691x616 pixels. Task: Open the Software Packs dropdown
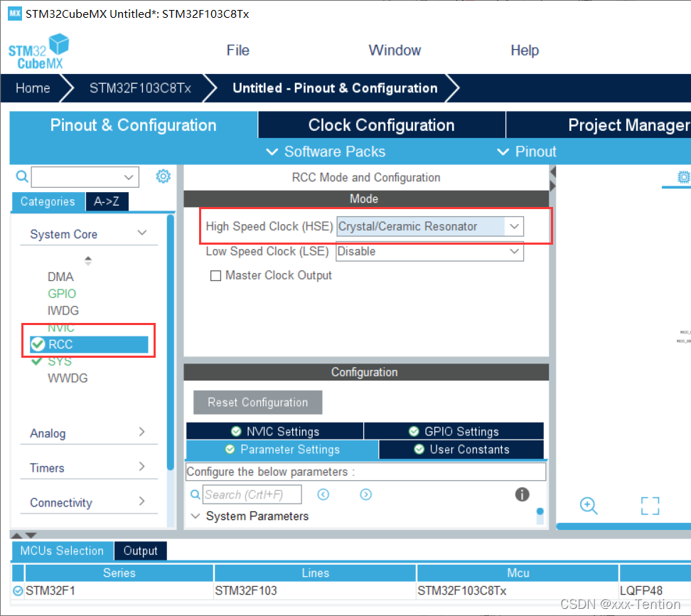(x=326, y=152)
